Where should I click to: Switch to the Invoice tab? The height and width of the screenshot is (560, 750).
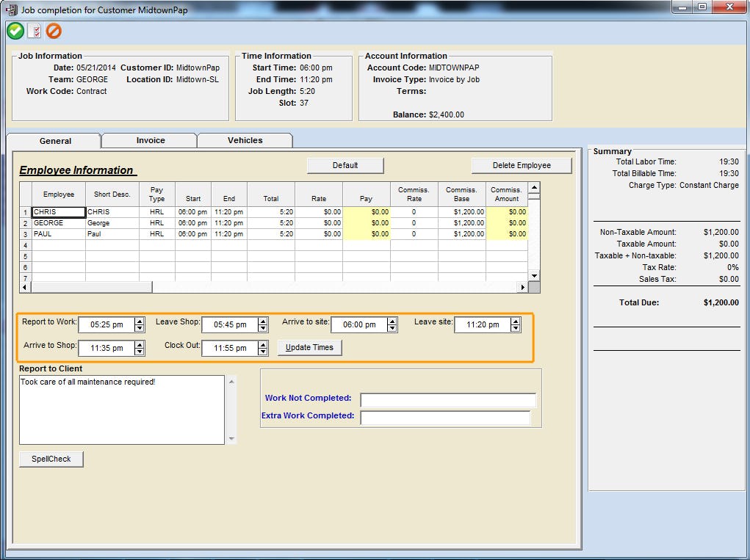pyautogui.click(x=148, y=139)
